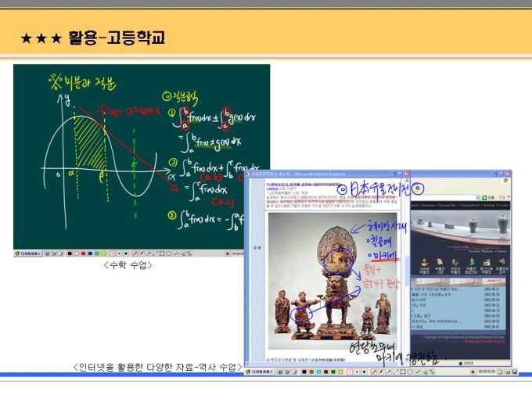
Task: Select the black color swatch on the math toolbar
Action: [x=70, y=253]
